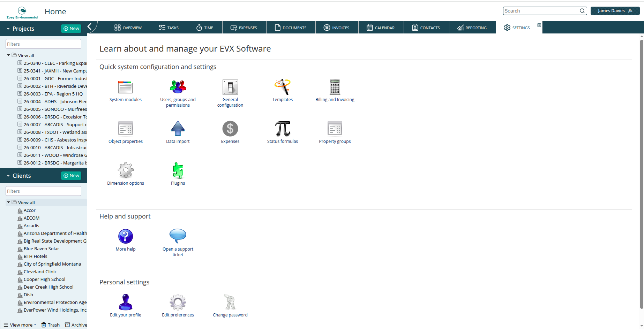Open Billing and Invoicing calculator icon

[x=335, y=87]
